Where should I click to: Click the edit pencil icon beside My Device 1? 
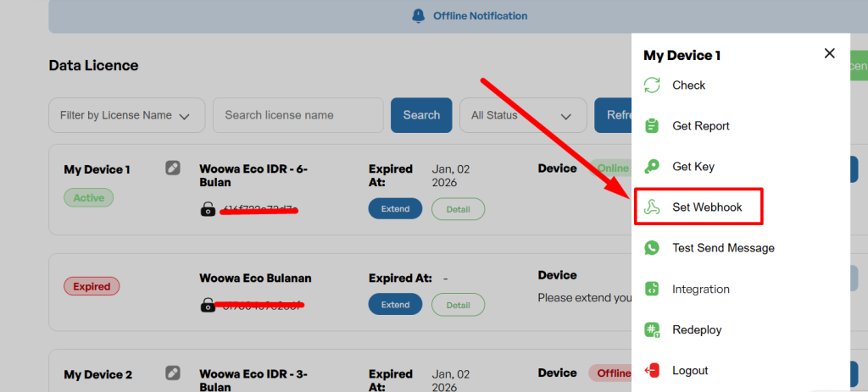[x=173, y=168]
